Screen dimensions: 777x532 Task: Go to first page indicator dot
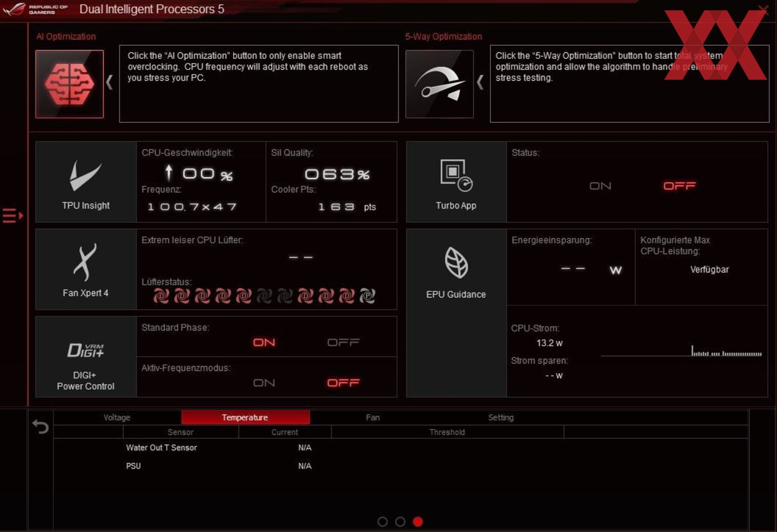pos(383,522)
